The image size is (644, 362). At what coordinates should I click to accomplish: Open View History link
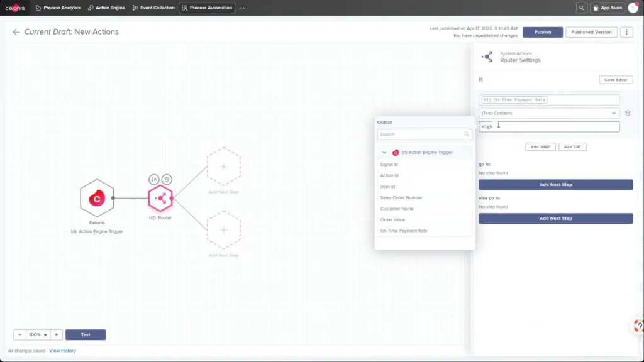(x=62, y=351)
